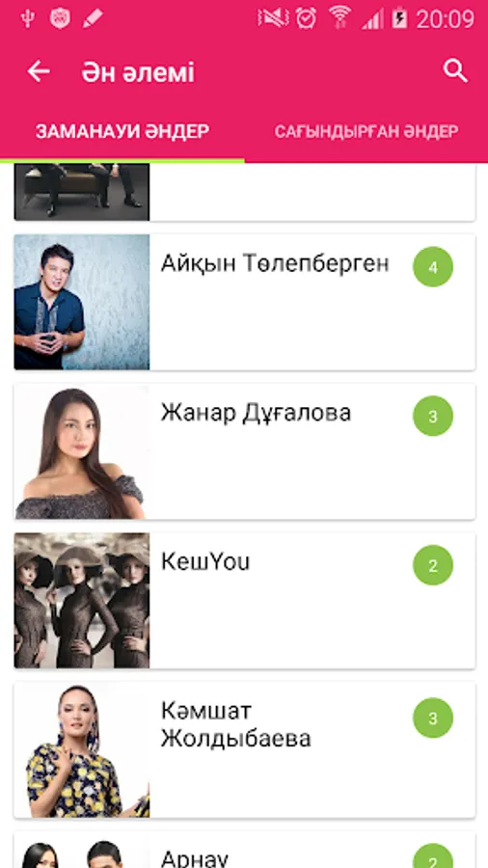Select the КешYou group name
This screenshot has width=488, height=868.
click(x=205, y=561)
